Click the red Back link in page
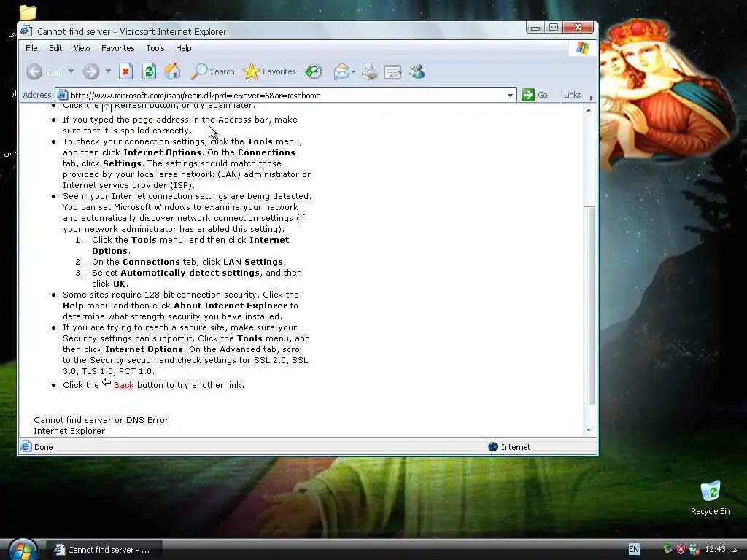Viewport: 747px width, 560px height. 123,385
